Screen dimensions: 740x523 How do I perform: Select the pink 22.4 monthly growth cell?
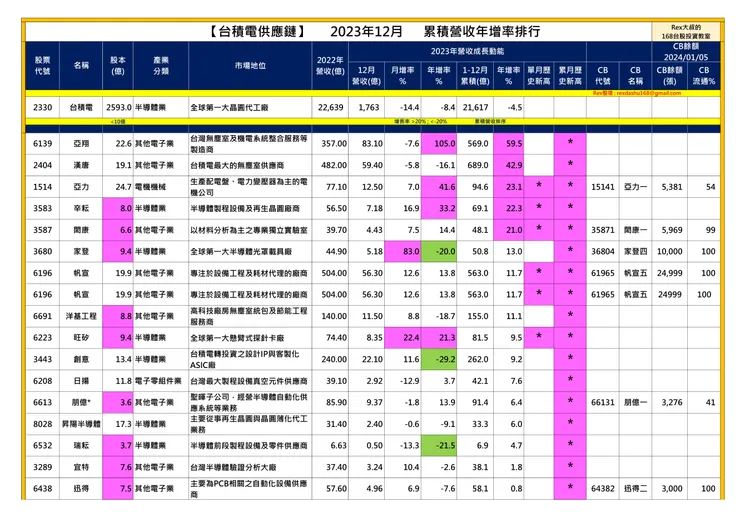coord(403,337)
